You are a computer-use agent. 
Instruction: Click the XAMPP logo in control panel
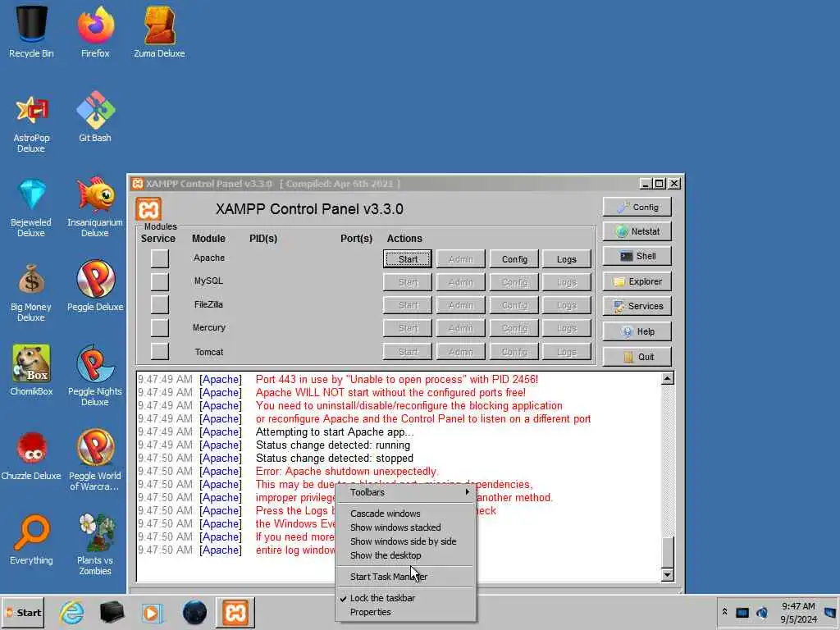click(x=148, y=209)
